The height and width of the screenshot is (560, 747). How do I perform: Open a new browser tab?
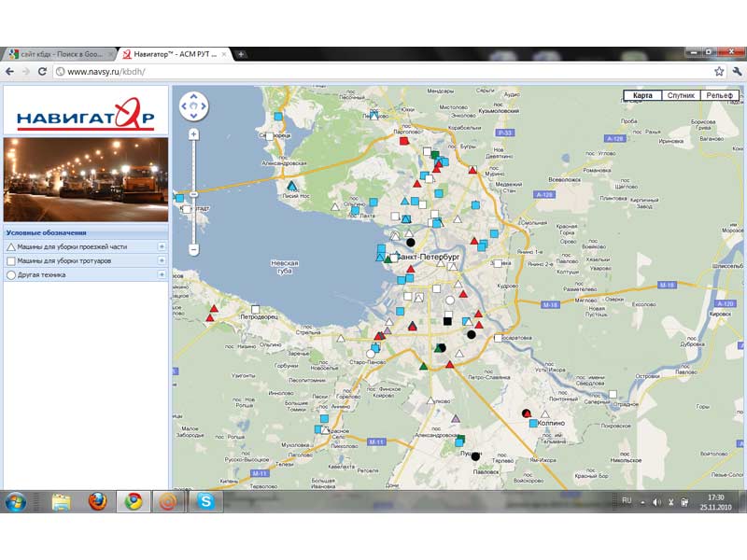click(x=241, y=54)
